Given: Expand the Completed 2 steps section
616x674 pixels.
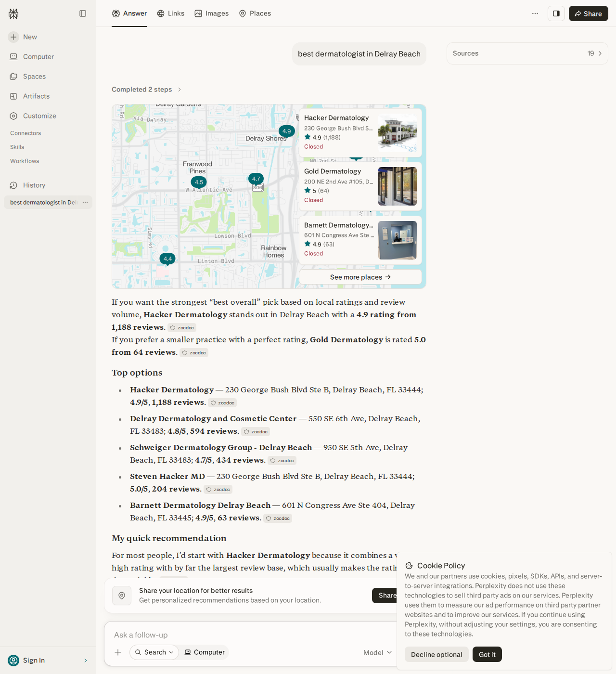Looking at the screenshot, I should (x=146, y=90).
